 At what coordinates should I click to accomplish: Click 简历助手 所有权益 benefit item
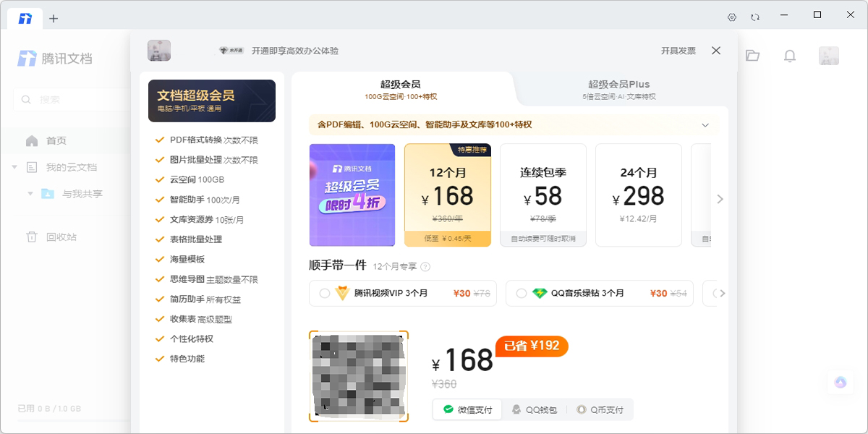pyautogui.click(x=198, y=299)
